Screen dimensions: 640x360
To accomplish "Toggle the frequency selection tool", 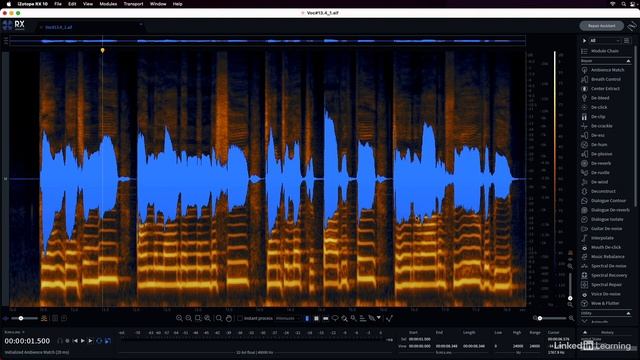I will [326, 318].
